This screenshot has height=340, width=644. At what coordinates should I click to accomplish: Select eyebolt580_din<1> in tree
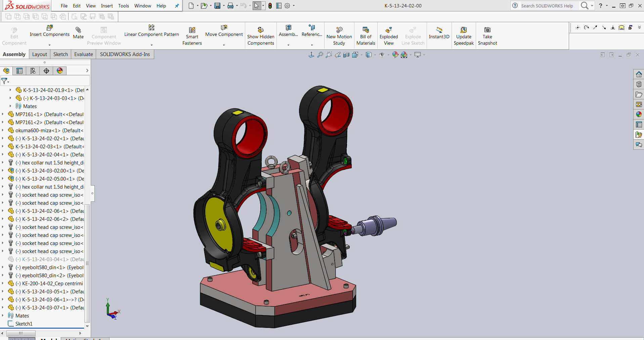(x=46, y=267)
